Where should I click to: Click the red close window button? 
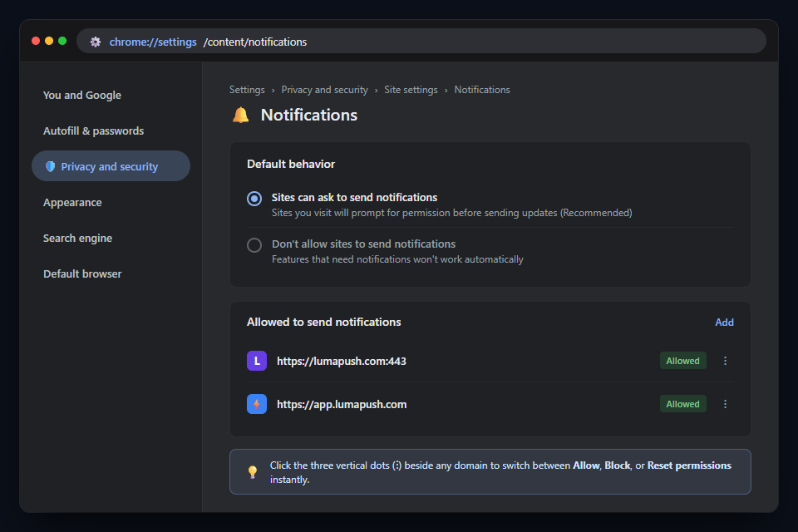pos(36,41)
